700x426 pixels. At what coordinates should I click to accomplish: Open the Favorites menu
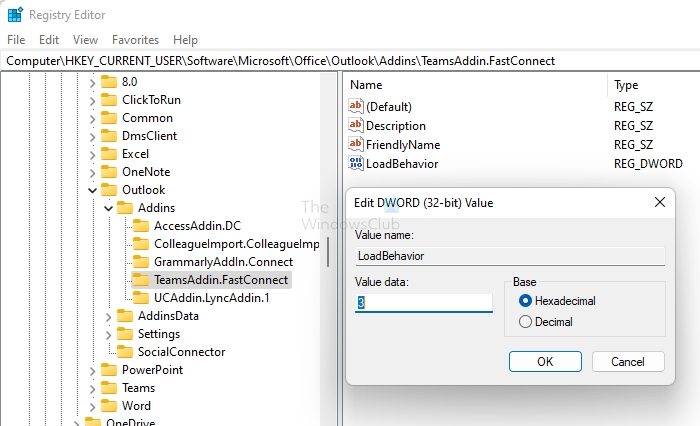(135, 40)
